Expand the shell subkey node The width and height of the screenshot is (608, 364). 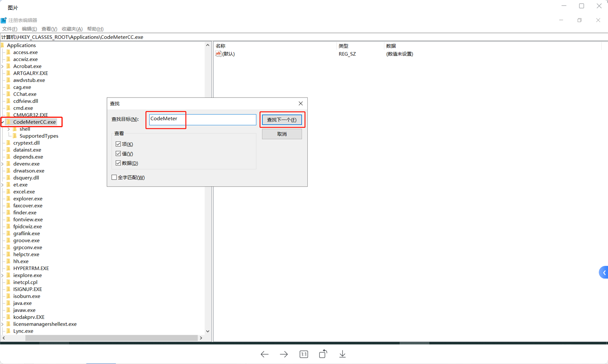pos(9,129)
